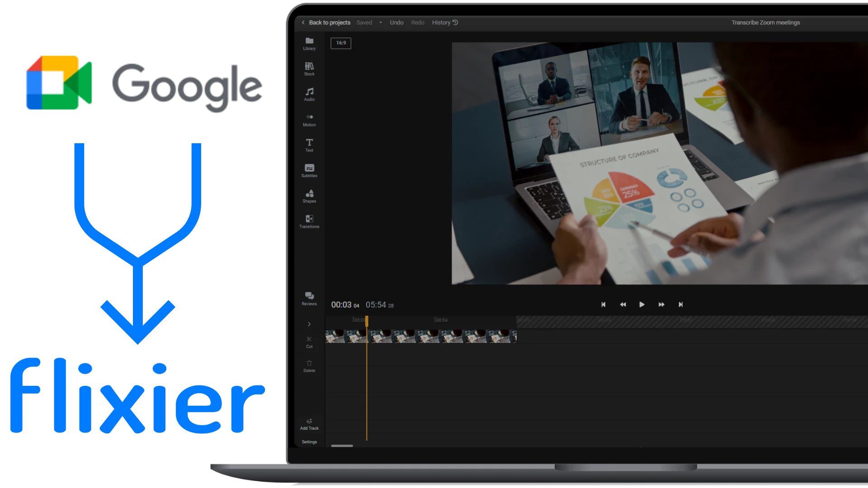Go back to projects

[x=330, y=23]
